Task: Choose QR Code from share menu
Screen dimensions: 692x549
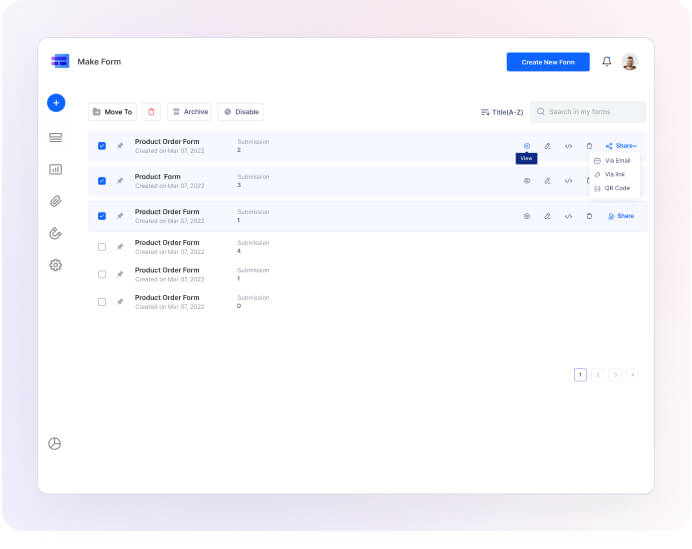Action: [x=613, y=188]
